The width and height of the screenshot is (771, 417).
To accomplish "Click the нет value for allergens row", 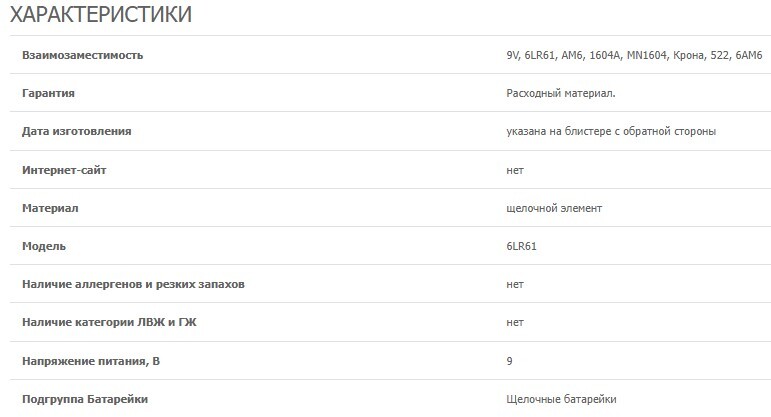I will pos(515,284).
